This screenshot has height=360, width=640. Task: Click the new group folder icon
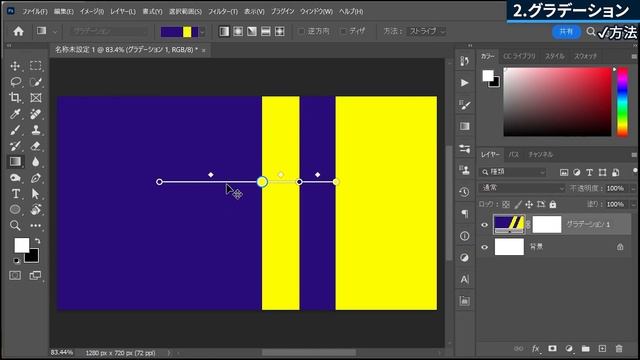(586, 349)
